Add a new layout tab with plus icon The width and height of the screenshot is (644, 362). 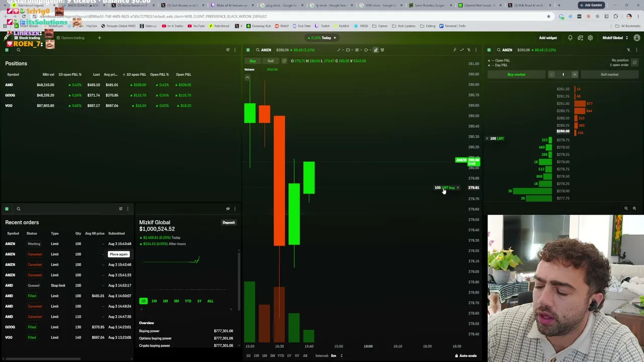coord(99,38)
